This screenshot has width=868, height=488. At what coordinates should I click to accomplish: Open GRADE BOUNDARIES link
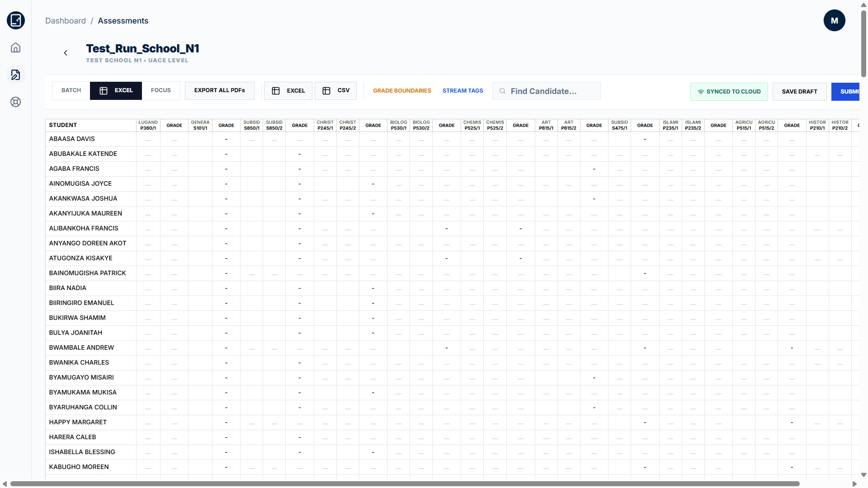[x=402, y=91]
